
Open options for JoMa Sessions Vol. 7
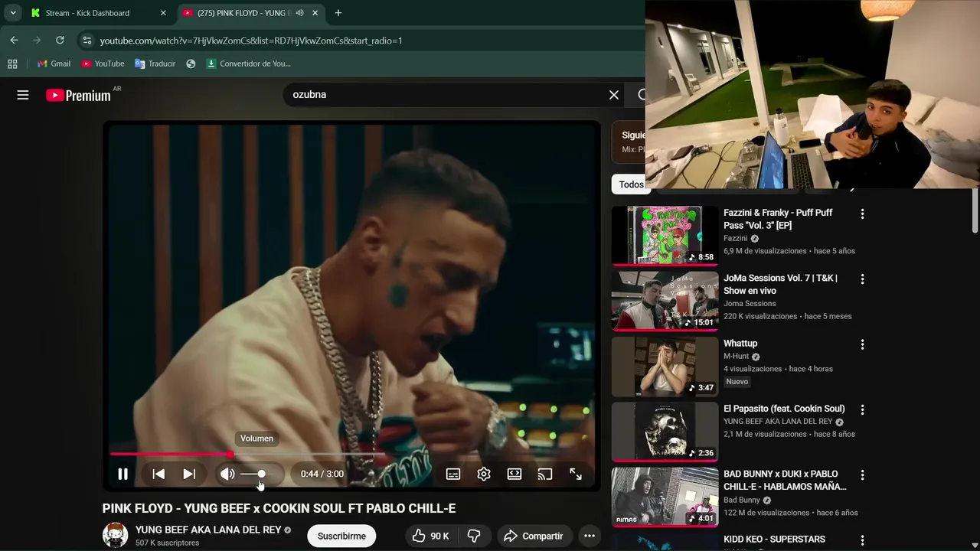(862, 279)
